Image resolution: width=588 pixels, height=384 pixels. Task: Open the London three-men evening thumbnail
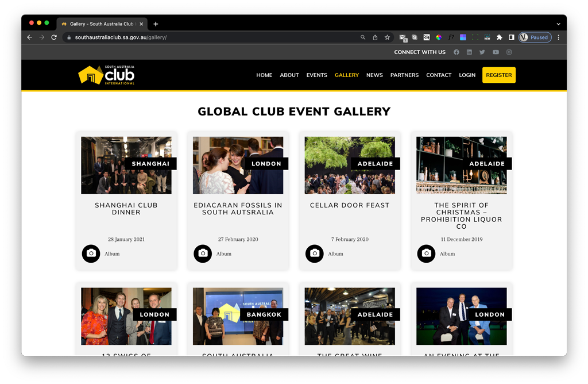point(462,316)
